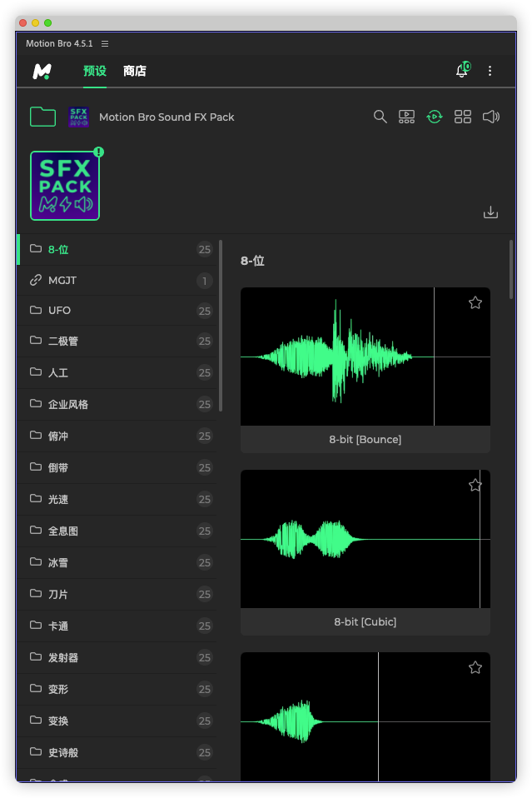Viewport: 532px width, 798px height.
Task: Click the count badge 1 beside MGJT
Action: [205, 281]
